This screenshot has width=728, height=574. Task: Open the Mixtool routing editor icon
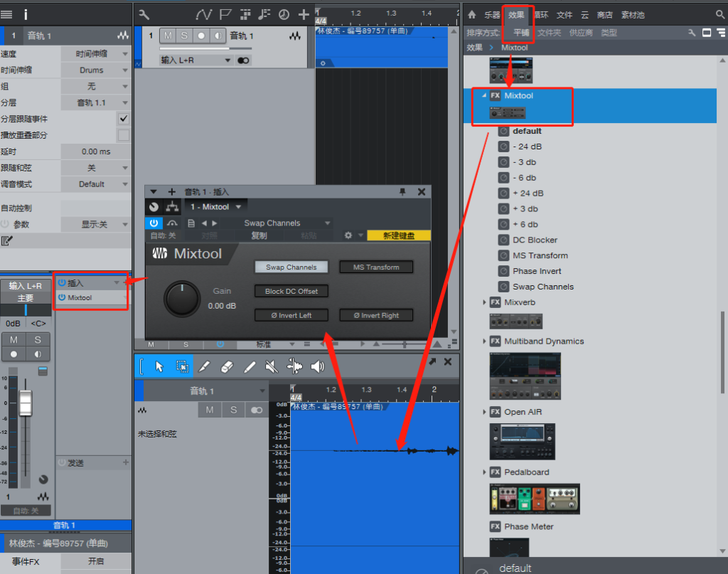172,207
